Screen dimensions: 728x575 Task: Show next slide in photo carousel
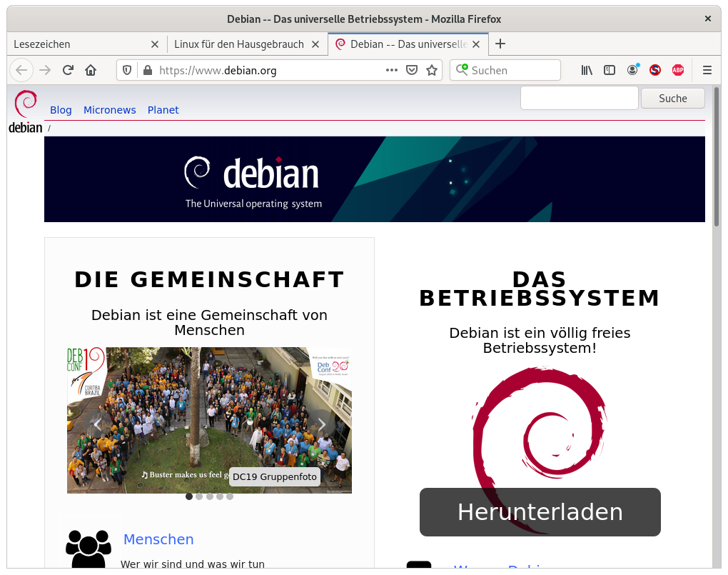pyautogui.click(x=321, y=424)
